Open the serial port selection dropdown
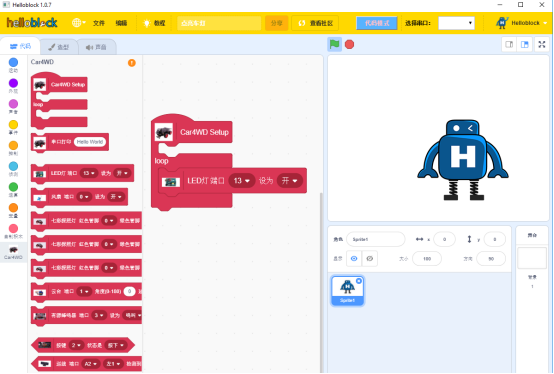The height and width of the screenshot is (374, 554). pyautogui.click(x=456, y=23)
